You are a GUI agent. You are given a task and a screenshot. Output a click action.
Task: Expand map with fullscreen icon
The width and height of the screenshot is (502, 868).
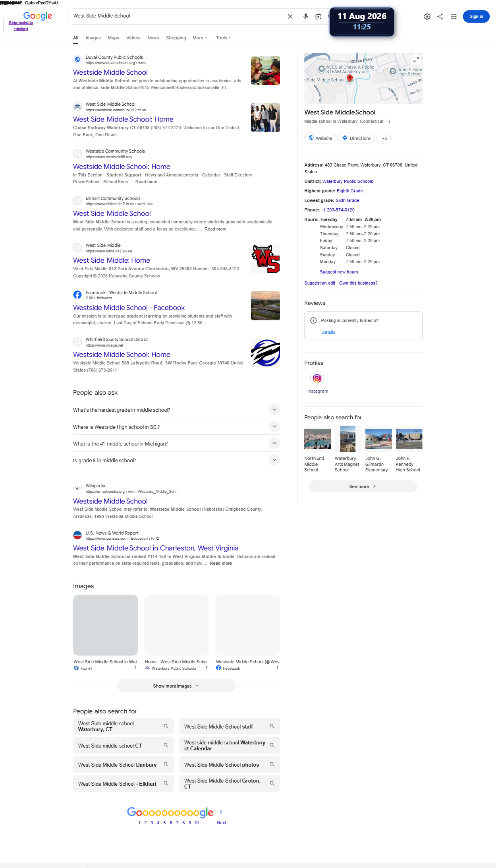pyautogui.click(x=416, y=60)
